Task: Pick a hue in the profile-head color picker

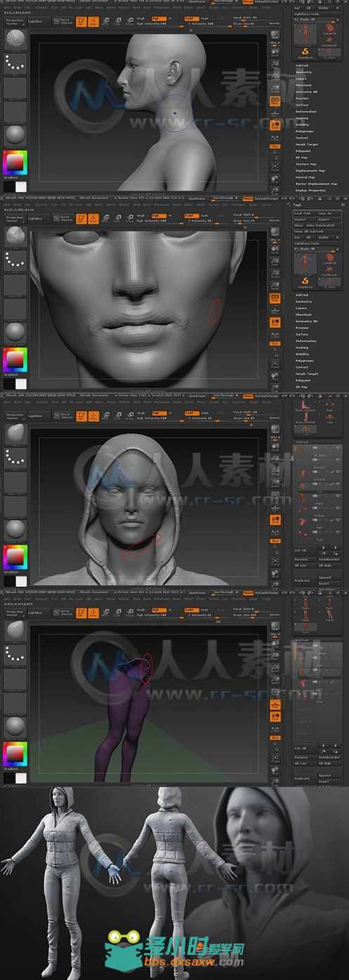Action: (15, 163)
